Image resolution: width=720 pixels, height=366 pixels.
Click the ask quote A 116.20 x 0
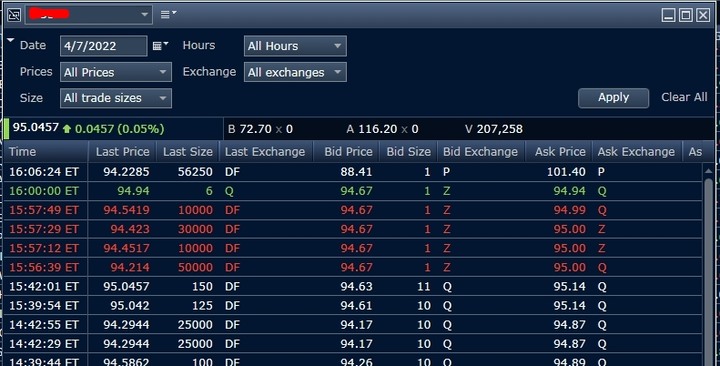click(382, 129)
